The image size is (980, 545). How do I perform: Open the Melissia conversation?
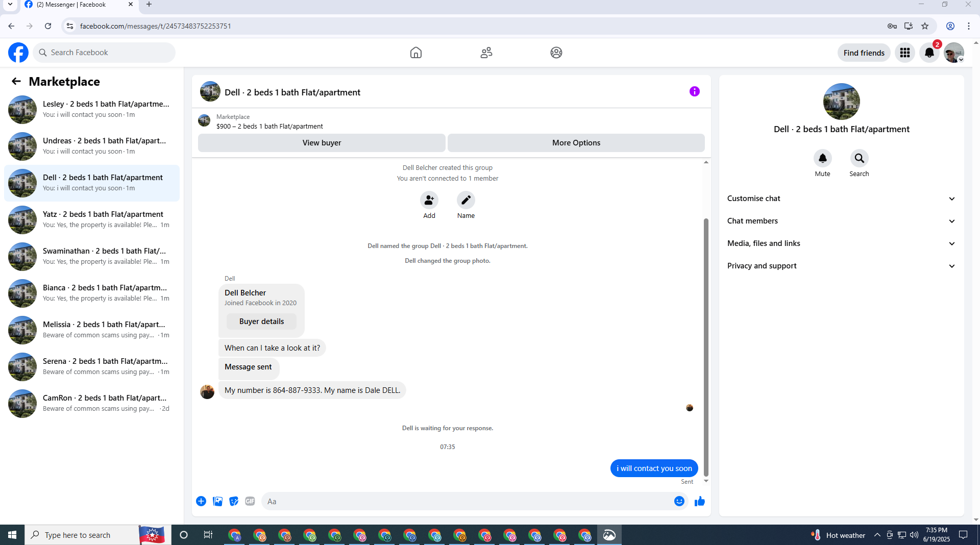click(92, 330)
